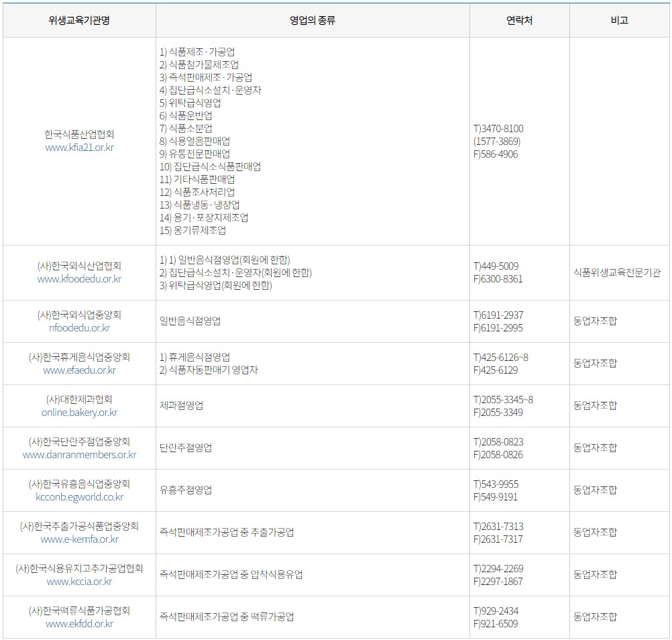Click the 9) 유통전문판매업 line
This screenshot has height=640, width=672.
[195, 154]
